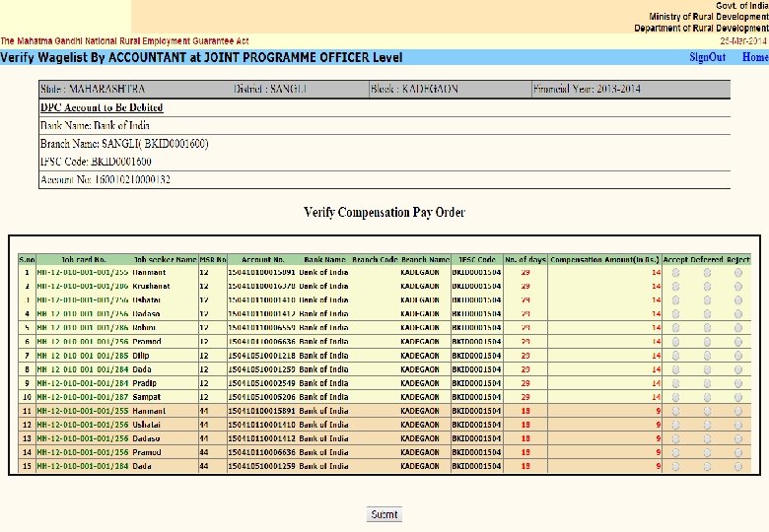This screenshot has width=769, height=532.
Task: Mark Pradip row as Deferred
Action: [707, 383]
